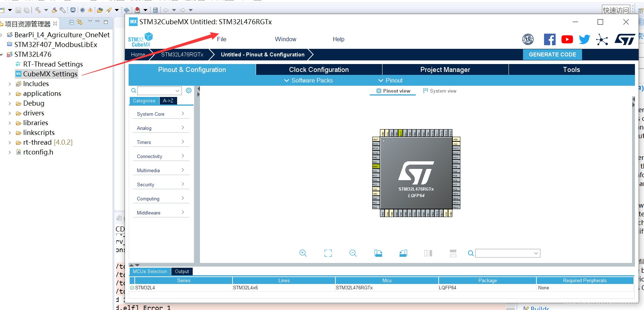Expand the Timers category
Image resolution: width=644 pixels, height=310 pixels.
pyautogui.click(x=161, y=142)
